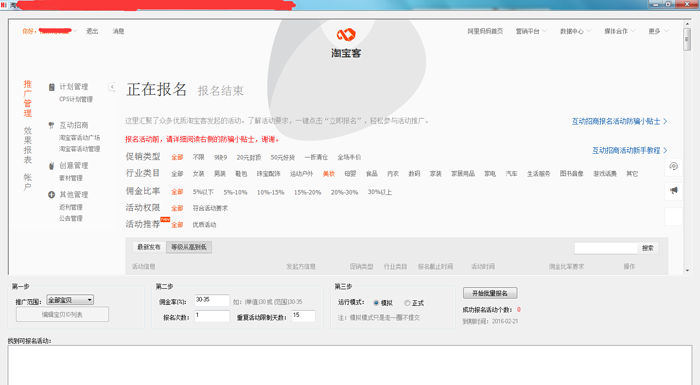The width and height of the screenshot is (700, 385).
Task: Click the page vertical scrollbar thumb
Action: point(687,39)
